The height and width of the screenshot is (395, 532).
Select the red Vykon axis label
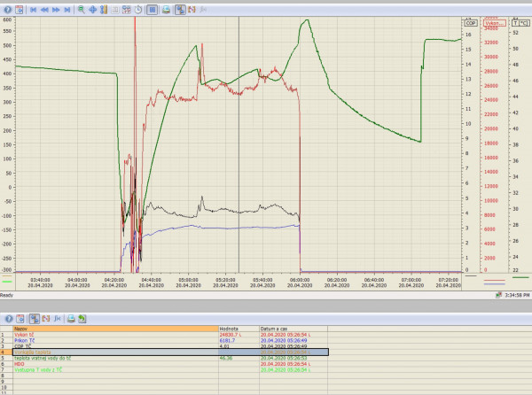(495, 23)
